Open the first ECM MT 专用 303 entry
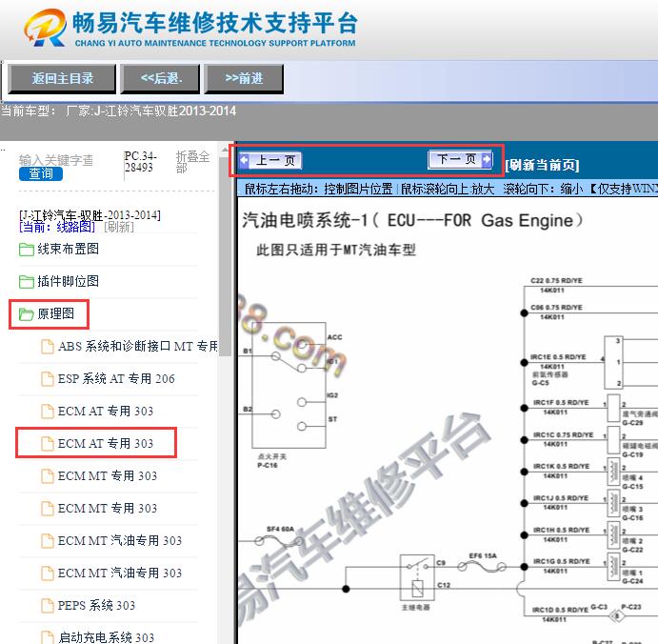The height and width of the screenshot is (644, 658). point(108,475)
